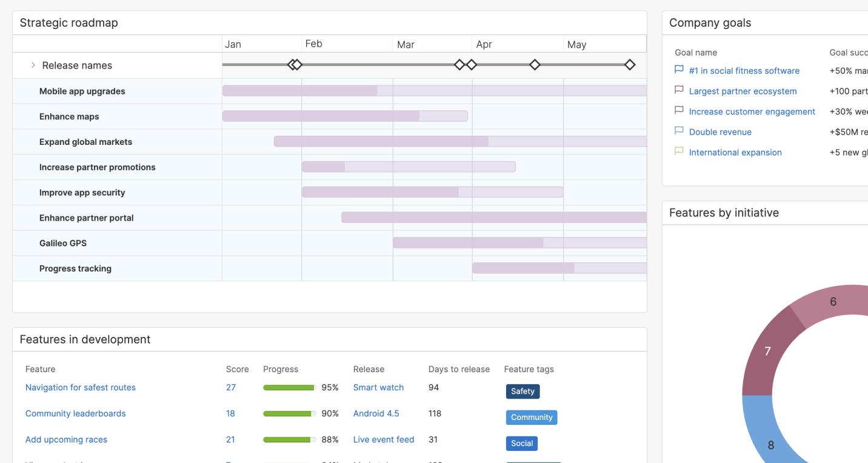The height and width of the screenshot is (463, 868).
Task: Click the blue flag icon beside '#1 in social fitness software'
Action: click(x=678, y=69)
